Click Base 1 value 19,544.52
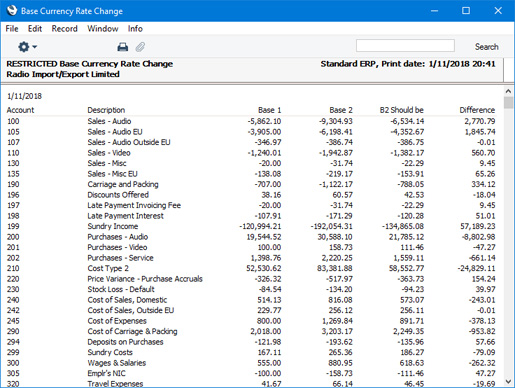The width and height of the screenshot is (515, 388). (264, 237)
